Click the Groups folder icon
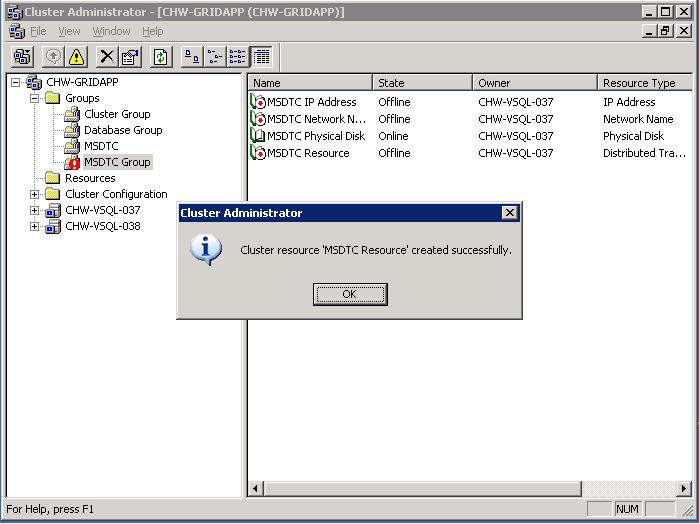This screenshot has width=699, height=524. click(53, 98)
